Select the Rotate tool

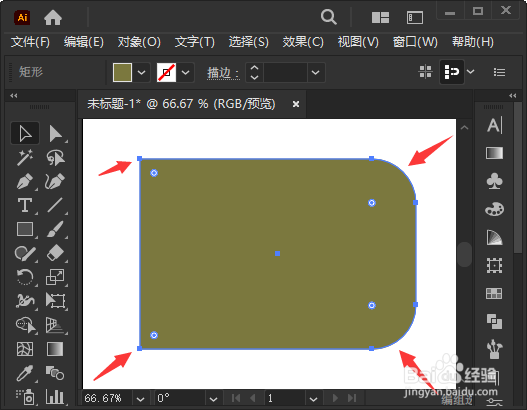point(25,277)
